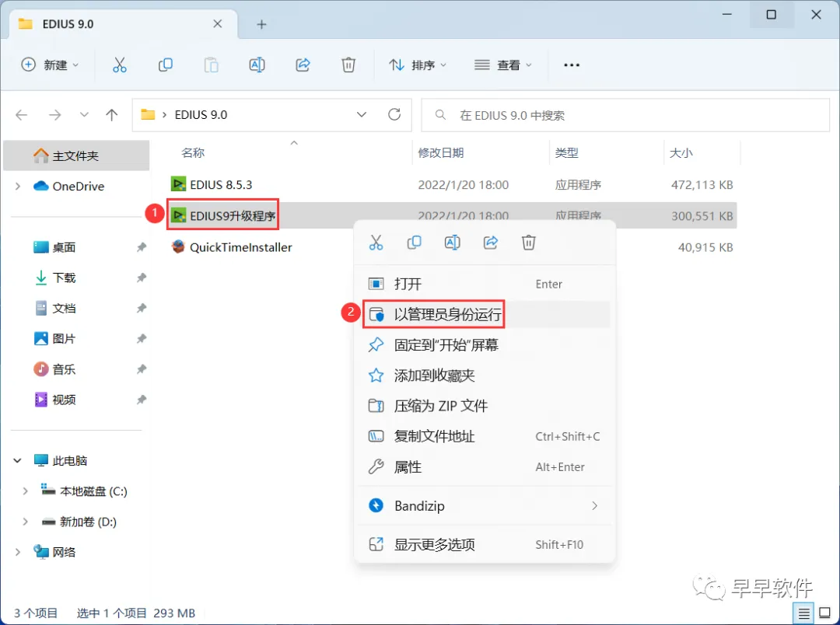Viewport: 840px width, 625px height.
Task: Click the context menu Delete trash icon
Action: (529, 243)
